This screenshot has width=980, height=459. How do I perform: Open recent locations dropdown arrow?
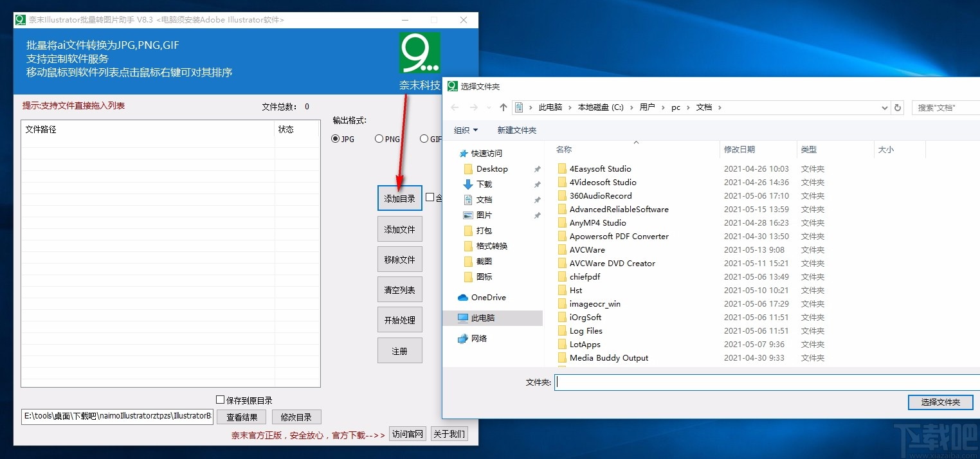click(x=489, y=108)
